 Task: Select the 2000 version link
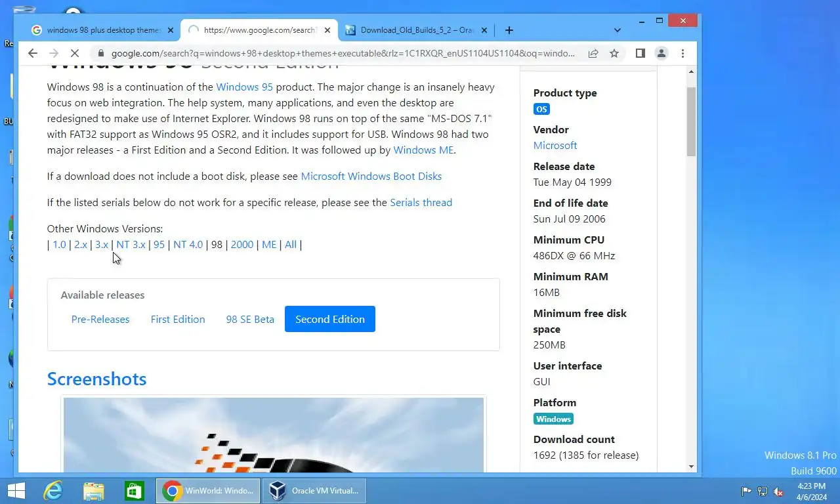(242, 244)
